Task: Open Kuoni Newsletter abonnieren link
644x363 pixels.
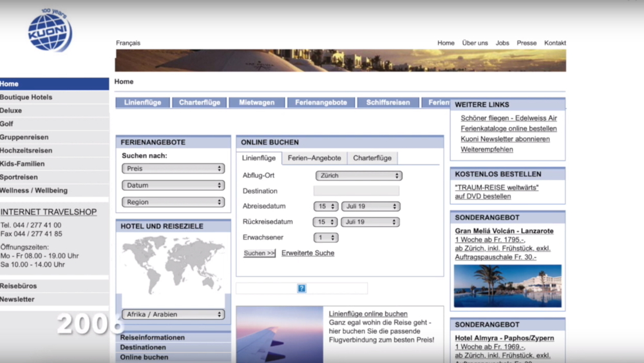Action: coord(505,139)
